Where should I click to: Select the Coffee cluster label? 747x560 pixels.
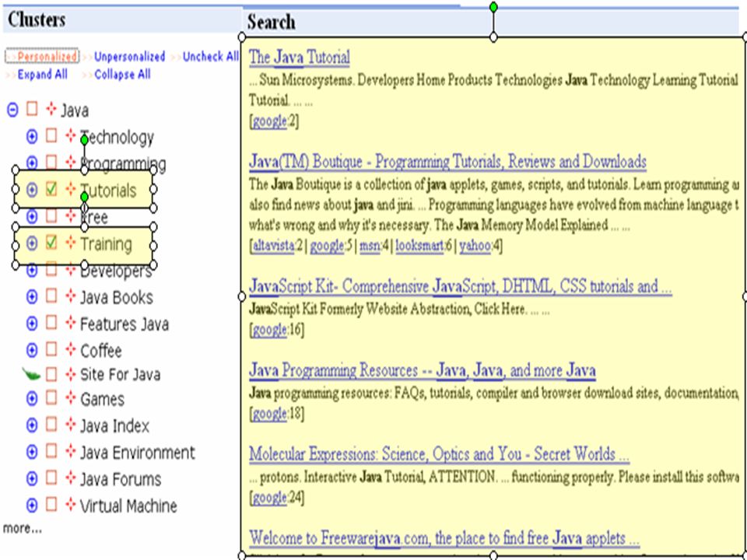(x=100, y=351)
